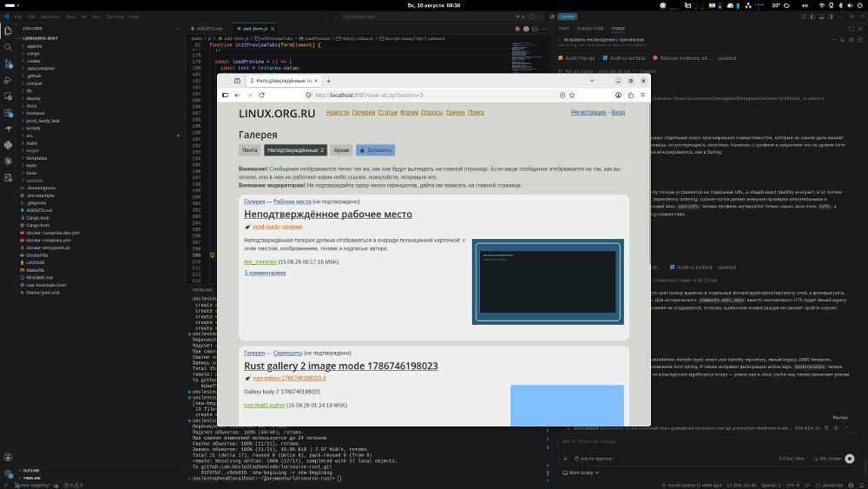The image size is (868, 489).
Task: Click the Update button in VS Code title bar
Action: pyautogui.click(x=567, y=17)
